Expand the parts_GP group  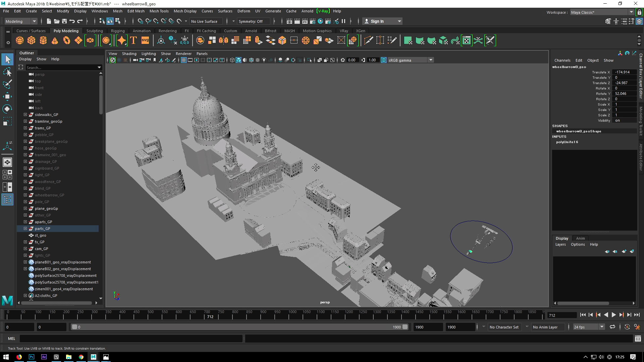pyautogui.click(x=25, y=228)
